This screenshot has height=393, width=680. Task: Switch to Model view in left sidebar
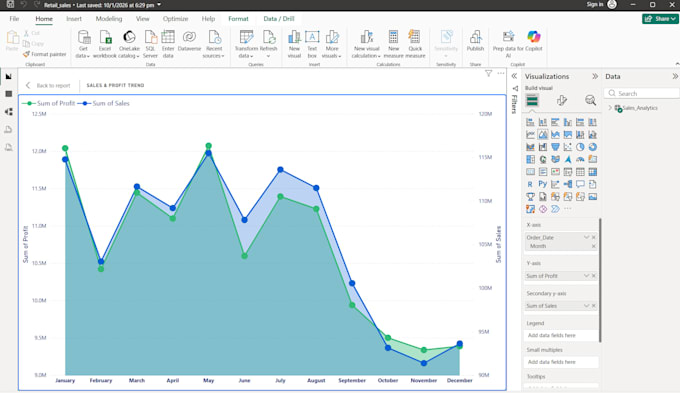point(9,112)
